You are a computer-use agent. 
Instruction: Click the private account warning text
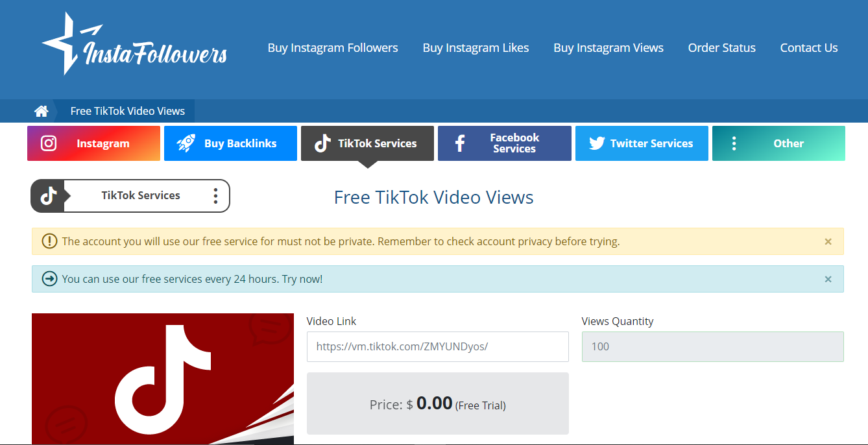341,241
